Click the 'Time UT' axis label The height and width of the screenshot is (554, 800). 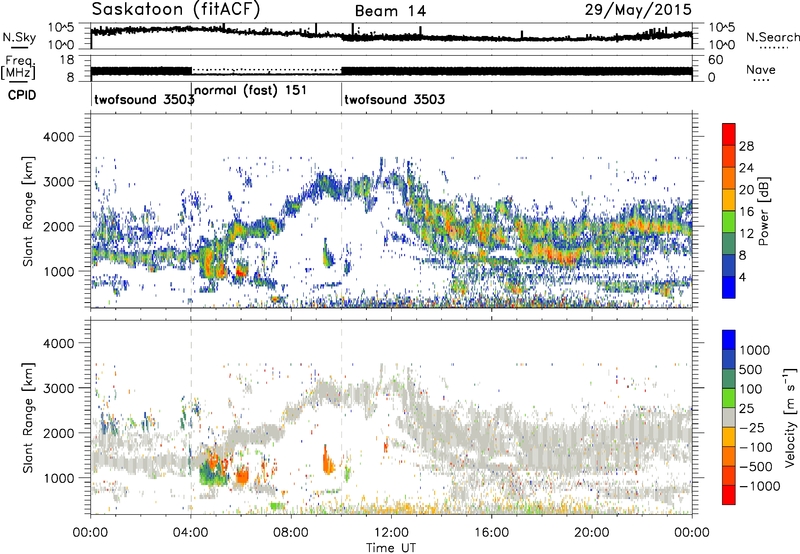coord(391,547)
